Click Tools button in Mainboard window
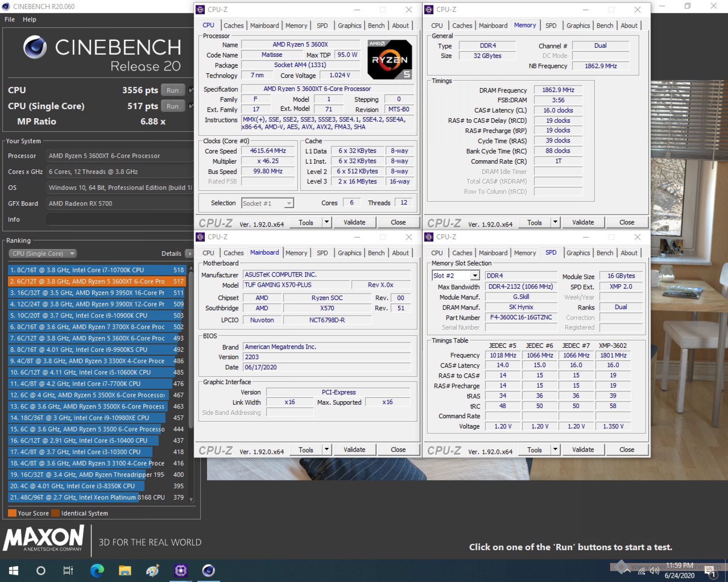 306,449
